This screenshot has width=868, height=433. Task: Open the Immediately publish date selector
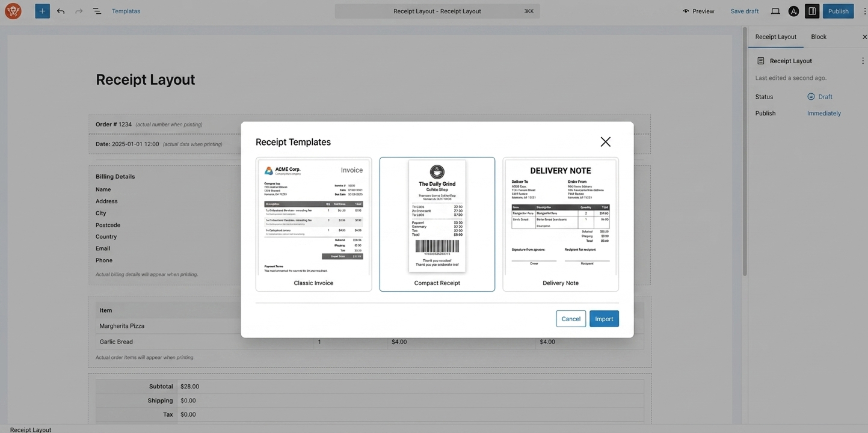824,113
